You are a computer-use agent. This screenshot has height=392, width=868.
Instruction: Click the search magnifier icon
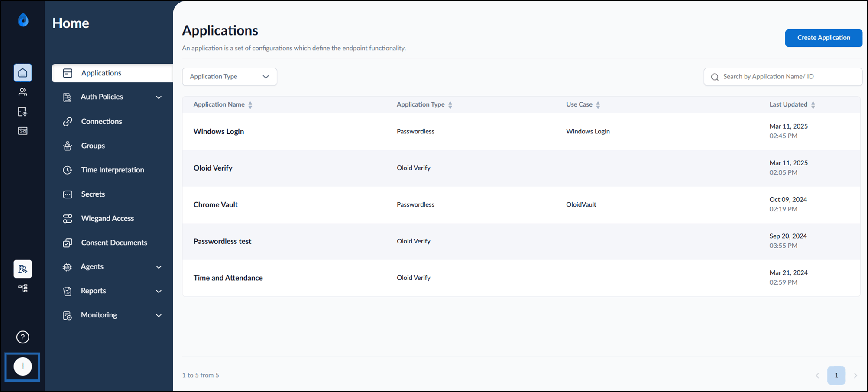[715, 77]
